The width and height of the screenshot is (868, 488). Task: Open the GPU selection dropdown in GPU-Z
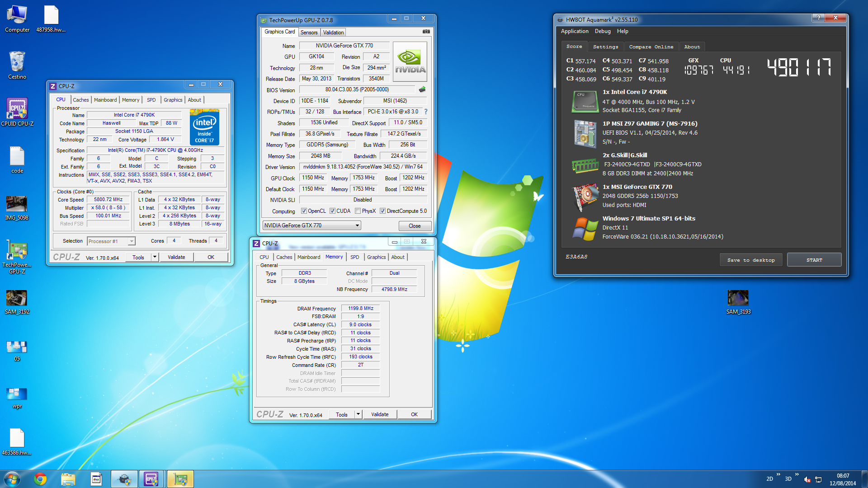tap(311, 225)
